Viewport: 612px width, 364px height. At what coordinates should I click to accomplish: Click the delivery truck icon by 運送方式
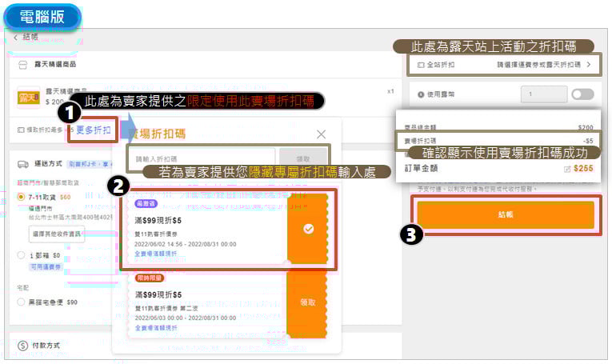(x=22, y=164)
